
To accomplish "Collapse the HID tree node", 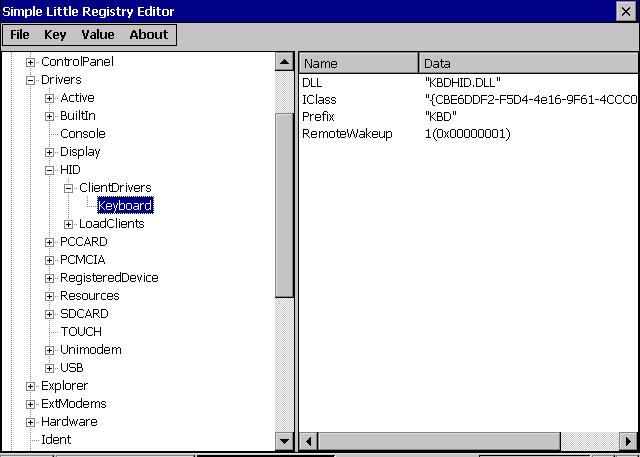I will pyautogui.click(x=50, y=170).
